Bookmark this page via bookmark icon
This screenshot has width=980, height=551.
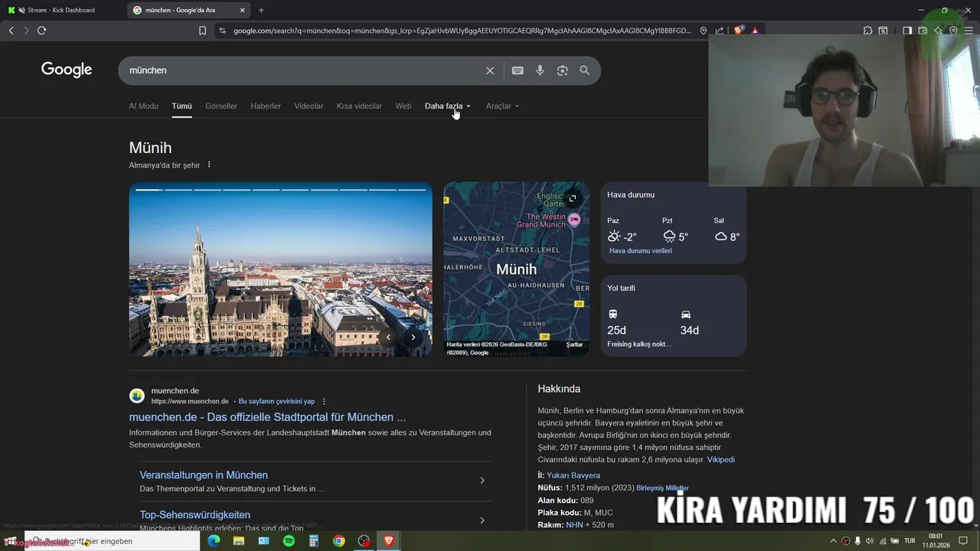tap(202, 31)
